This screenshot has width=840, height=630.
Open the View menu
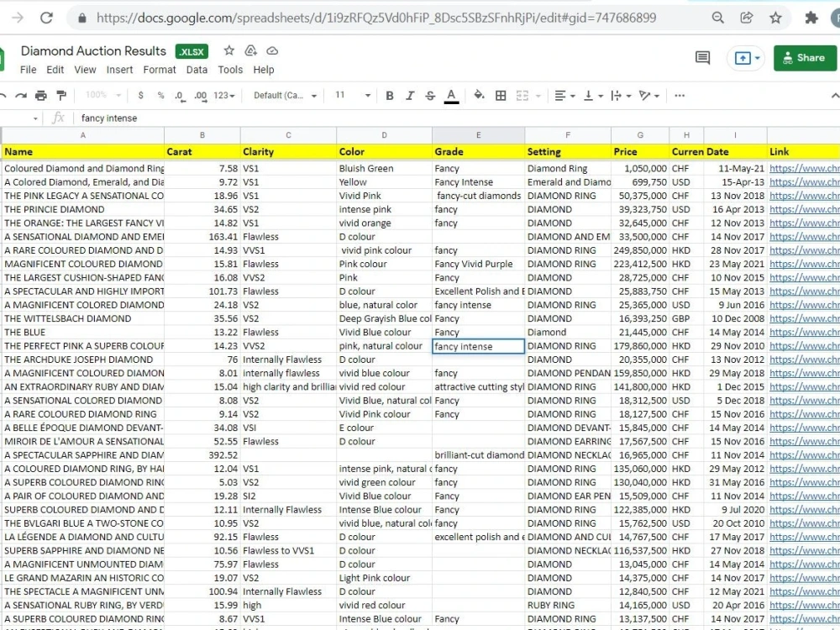point(85,70)
